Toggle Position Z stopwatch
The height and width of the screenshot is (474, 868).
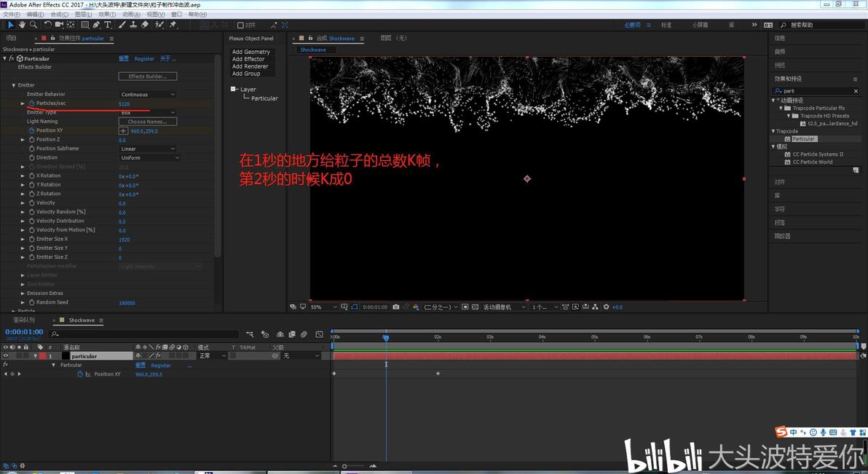click(x=31, y=140)
